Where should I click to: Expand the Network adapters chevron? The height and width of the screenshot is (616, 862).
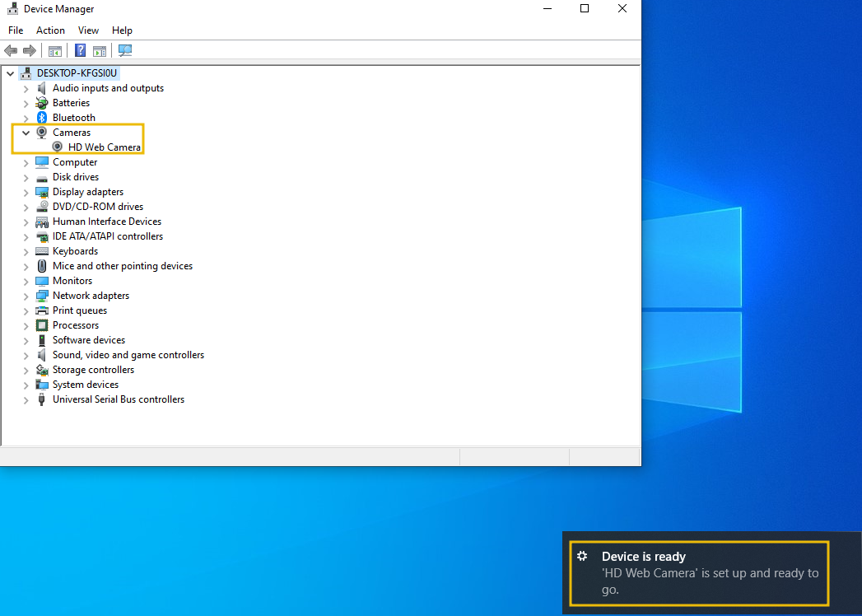pos(26,296)
